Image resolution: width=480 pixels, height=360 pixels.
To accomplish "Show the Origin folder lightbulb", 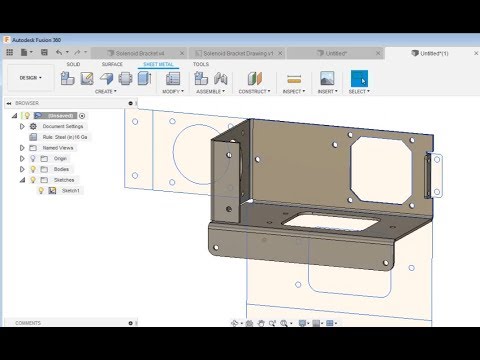I will tap(33, 158).
